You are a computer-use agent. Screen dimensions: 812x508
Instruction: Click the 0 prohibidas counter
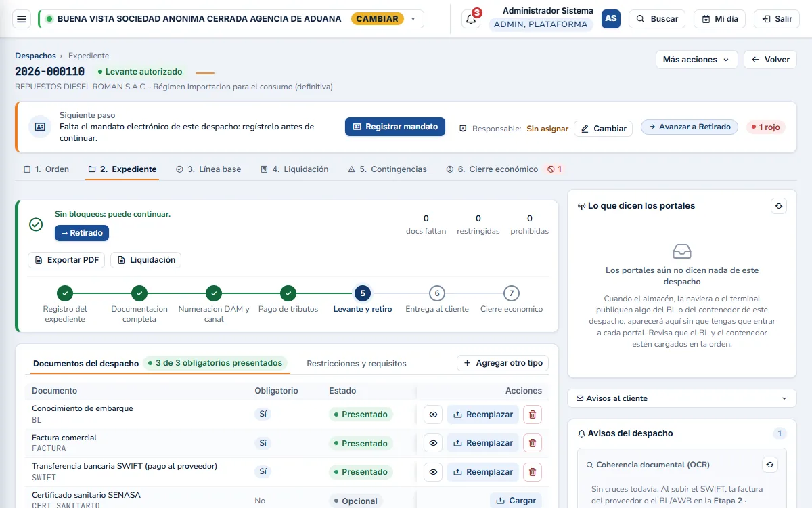tap(530, 224)
